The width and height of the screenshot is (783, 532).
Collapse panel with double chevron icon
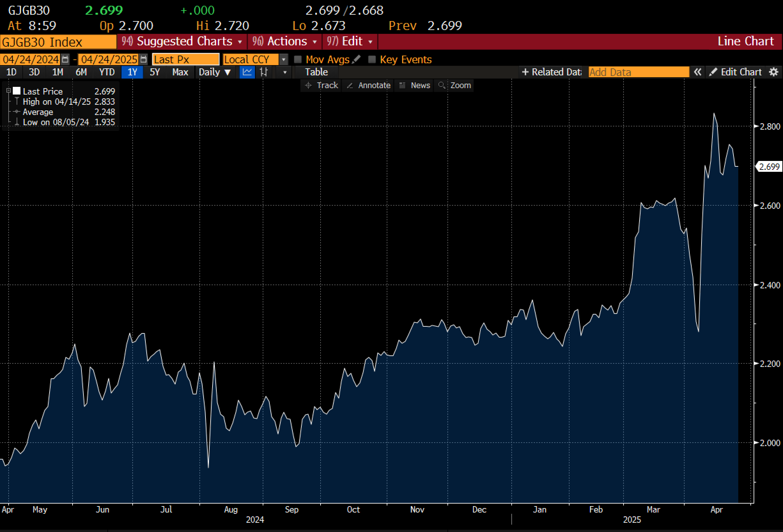(697, 72)
